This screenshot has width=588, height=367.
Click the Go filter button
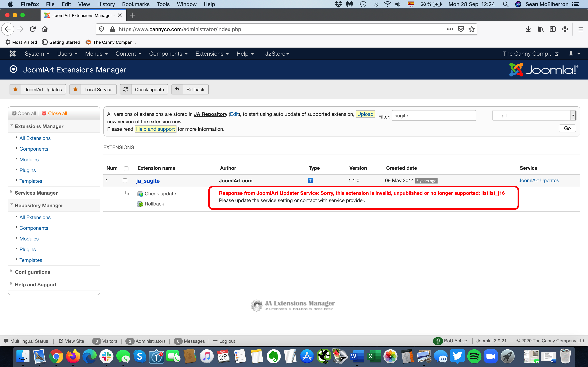[567, 128]
